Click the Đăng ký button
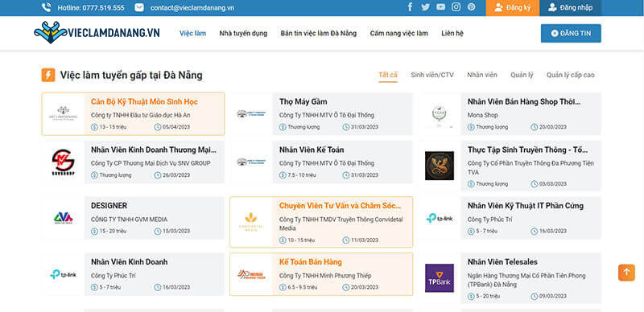Viewport: 644px width, 312px height. tap(513, 8)
